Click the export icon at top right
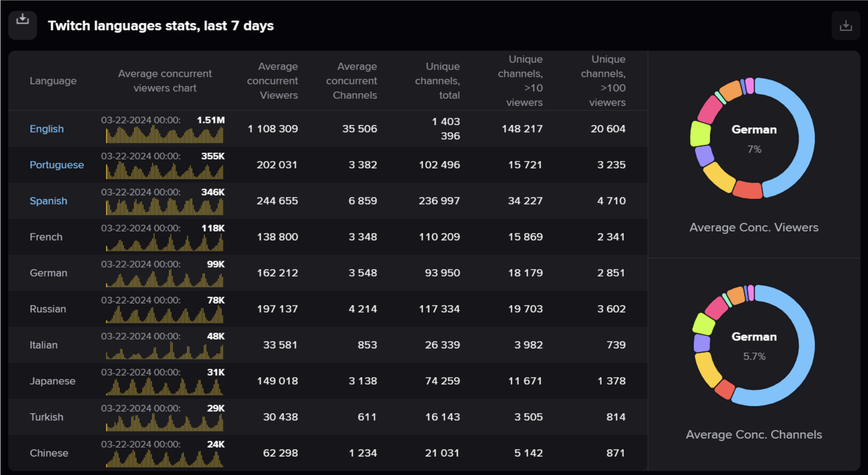Image resolution: width=868 pixels, height=475 pixels. (x=846, y=25)
